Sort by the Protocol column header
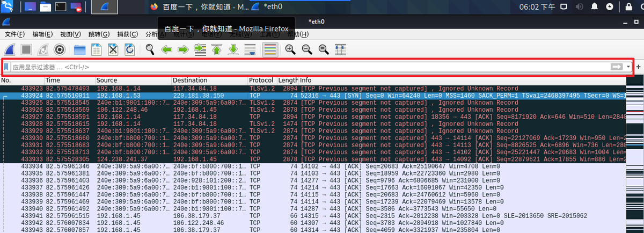644x233 pixels. (x=261, y=80)
